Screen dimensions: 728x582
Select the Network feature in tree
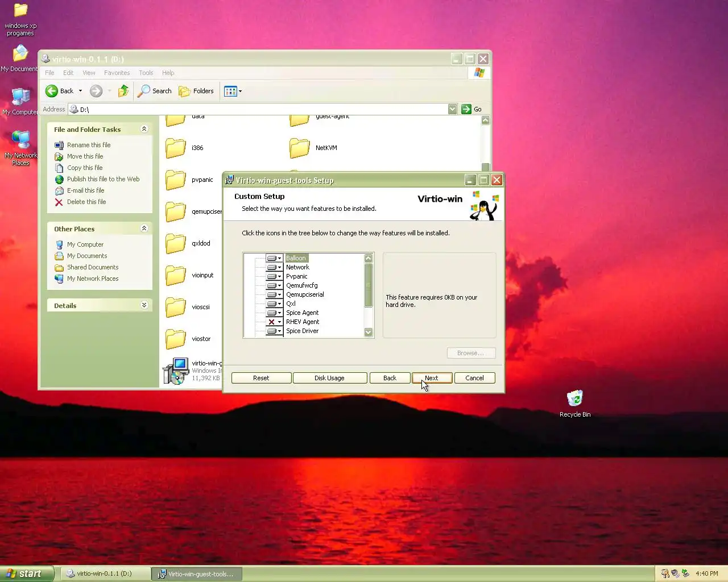point(297,267)
